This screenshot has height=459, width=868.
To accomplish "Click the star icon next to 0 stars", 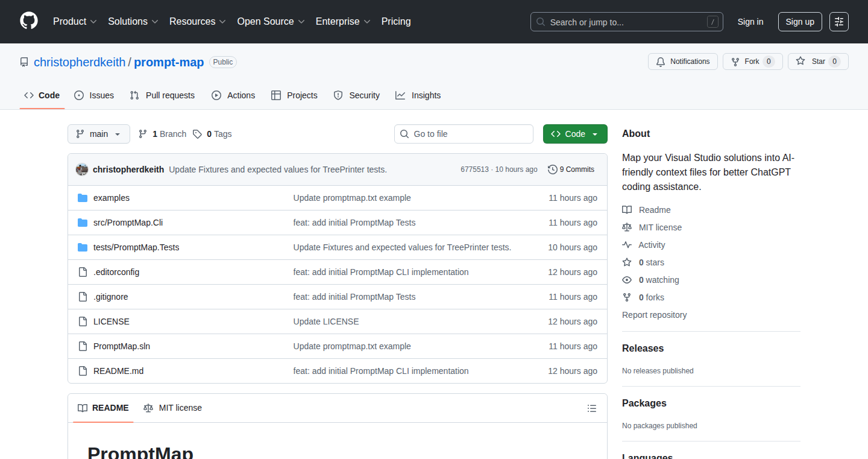I will 627,262.
